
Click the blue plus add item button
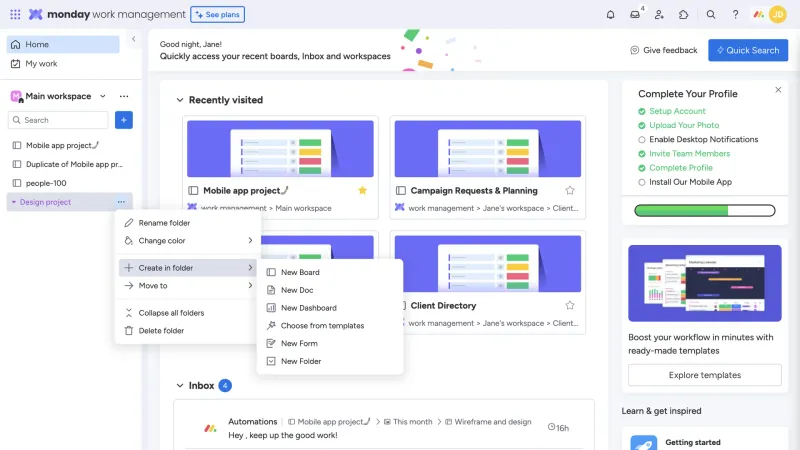click(x=123, y=120)
